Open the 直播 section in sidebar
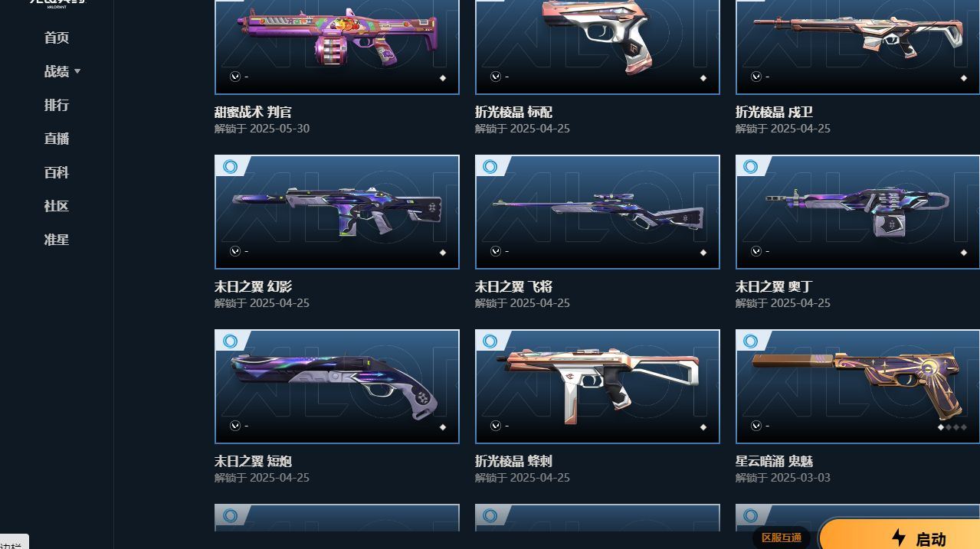This screenshot has height=549, width=980. 57,139
